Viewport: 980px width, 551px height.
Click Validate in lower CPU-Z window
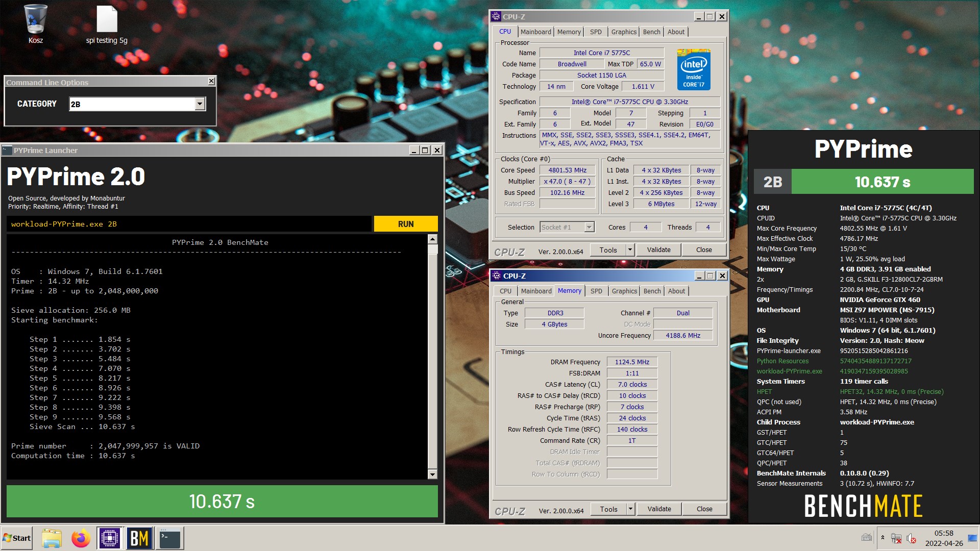(x=659, y=509)
